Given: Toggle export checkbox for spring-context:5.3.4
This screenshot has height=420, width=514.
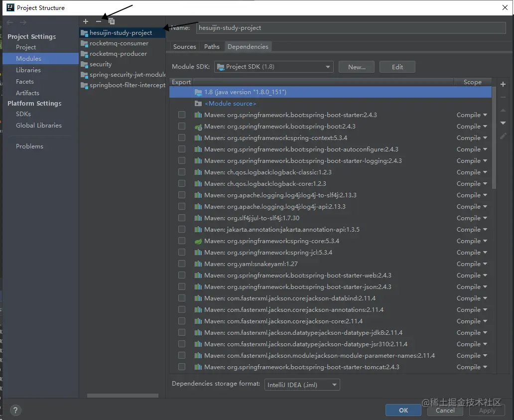Looking at the screenshot, I should [182, 138].
